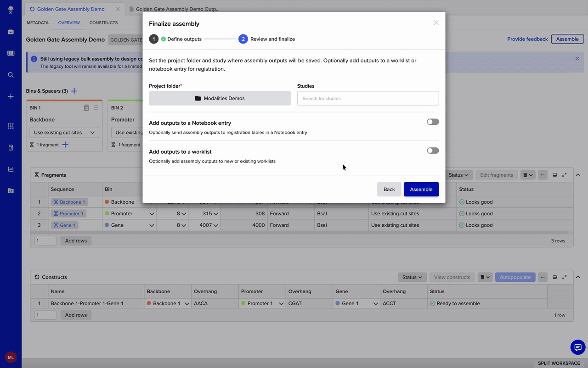Open the Use existing cut sites dropdown in BIN 1
This screenshot has width=588, height=368.
[x=64, y=132]
